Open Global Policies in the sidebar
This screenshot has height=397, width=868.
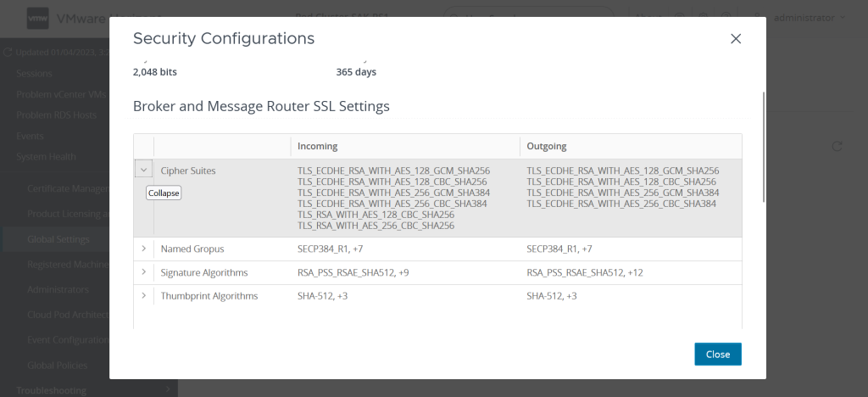click(x=57, y=365)
